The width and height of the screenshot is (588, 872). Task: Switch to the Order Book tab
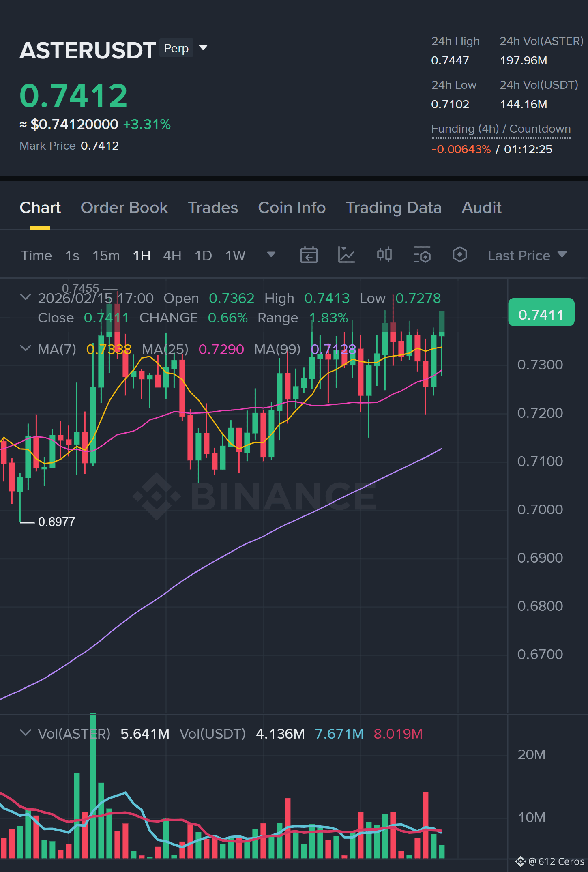pos(124,208)
